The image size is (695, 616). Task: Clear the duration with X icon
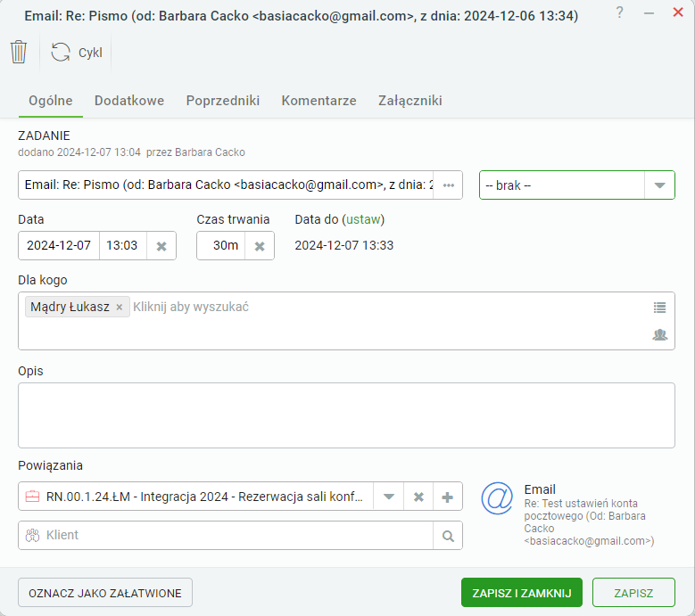tap(260, 246)
